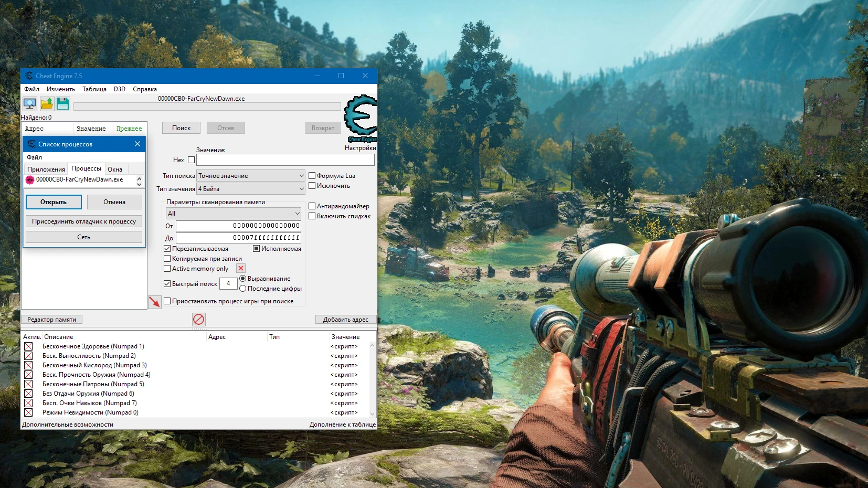This screenshot has width=868, height=488.
Task: Switch to the Приложения tab
Action: (46, 169)
